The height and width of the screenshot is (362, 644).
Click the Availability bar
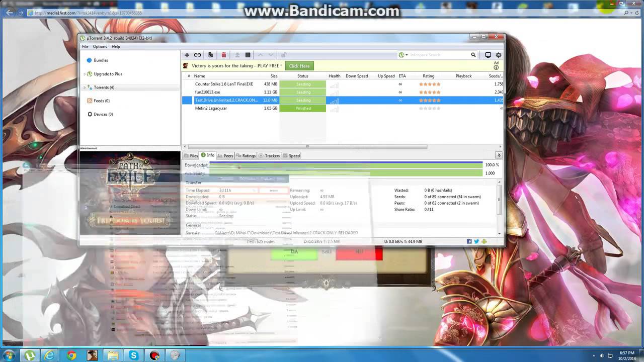tap(346, 173)
